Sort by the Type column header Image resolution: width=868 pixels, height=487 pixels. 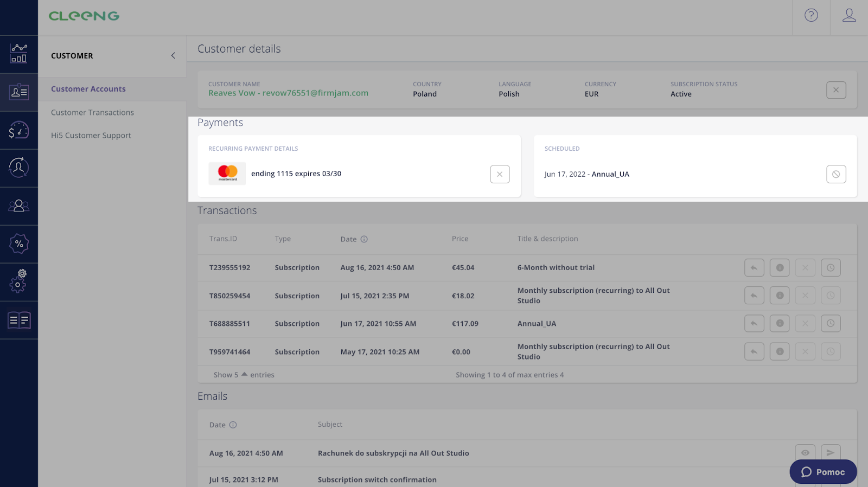coord(283,239)
